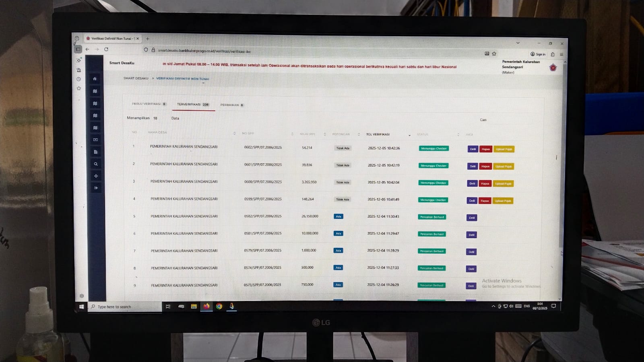Open Detil for SPP 0582 row

click(x=472, y=218)
